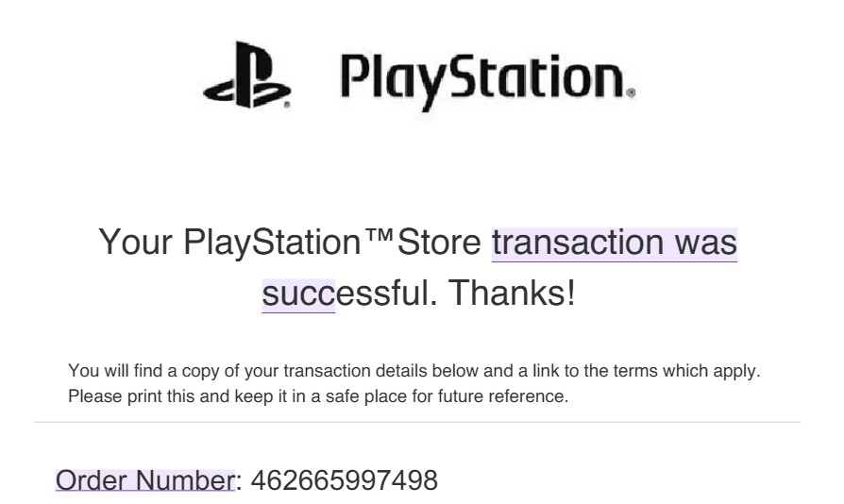Image resolution: width=844 pixels, height=504 pixels.
Task: Click the horizontal divider above Order Number
Action: coord(417,422)
